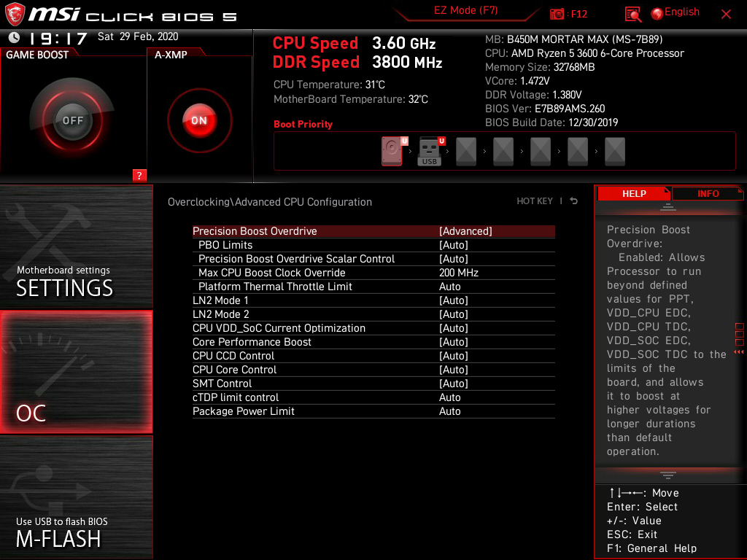Change CPU VDD_SoC Current Optimization setting
Screen dimensions: 747x560
373,327
